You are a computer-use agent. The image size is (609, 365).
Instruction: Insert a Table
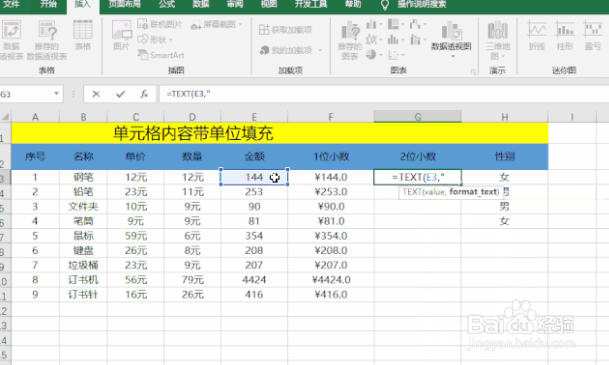(x=82, y=36)
